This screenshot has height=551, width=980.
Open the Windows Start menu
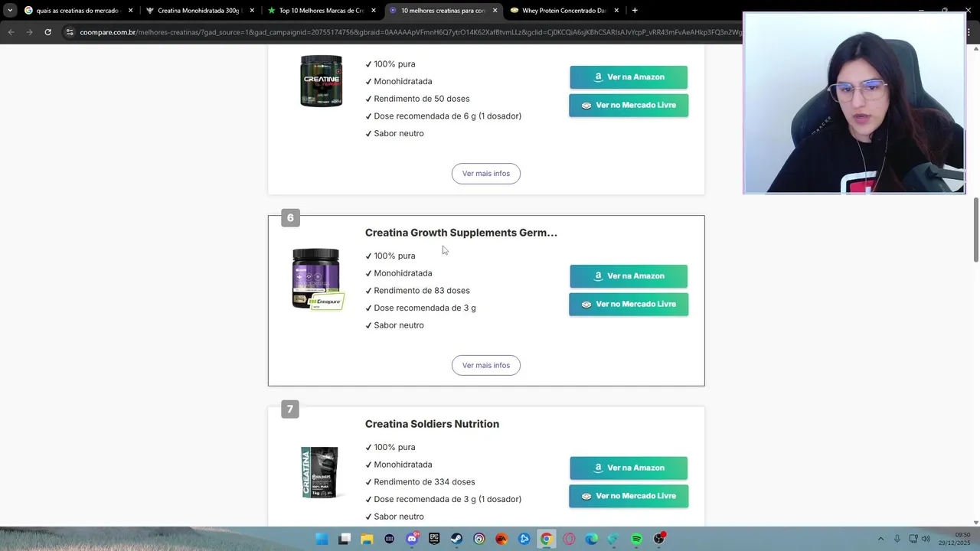point(322,539)
